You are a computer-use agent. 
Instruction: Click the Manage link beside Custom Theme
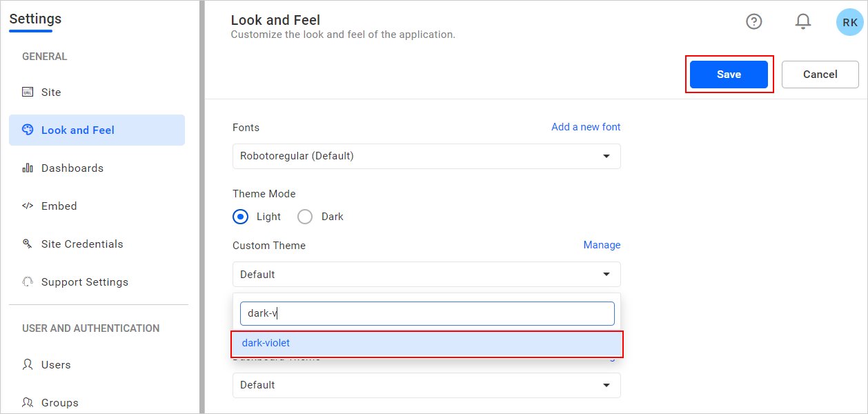tap(602, 245)
